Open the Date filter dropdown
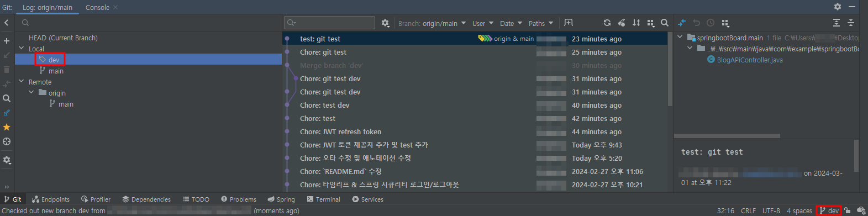This screenshot has height=216, width=868. 511,23
